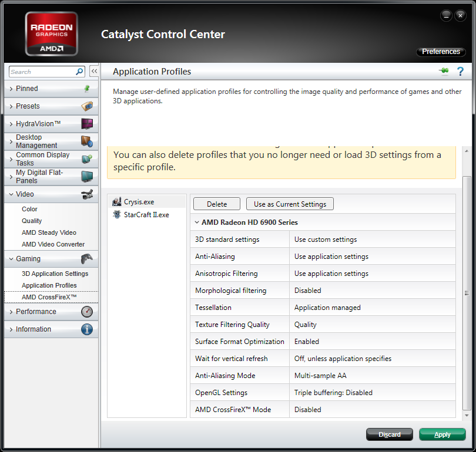The height and width of the screenshot is (452, 476).
Task: Click the vertical scrollbar down arrow
Action: (467, 416)
